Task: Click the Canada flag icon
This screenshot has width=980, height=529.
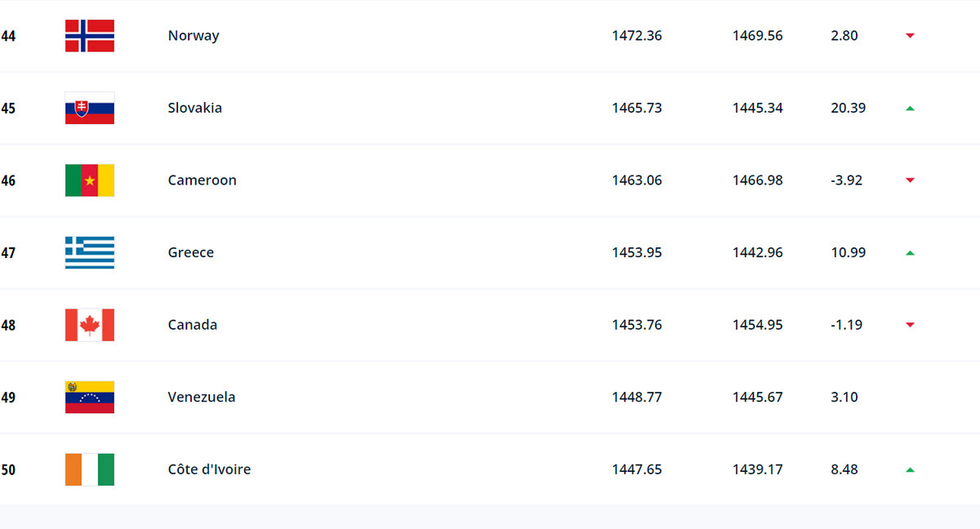Action: (90, 325)
